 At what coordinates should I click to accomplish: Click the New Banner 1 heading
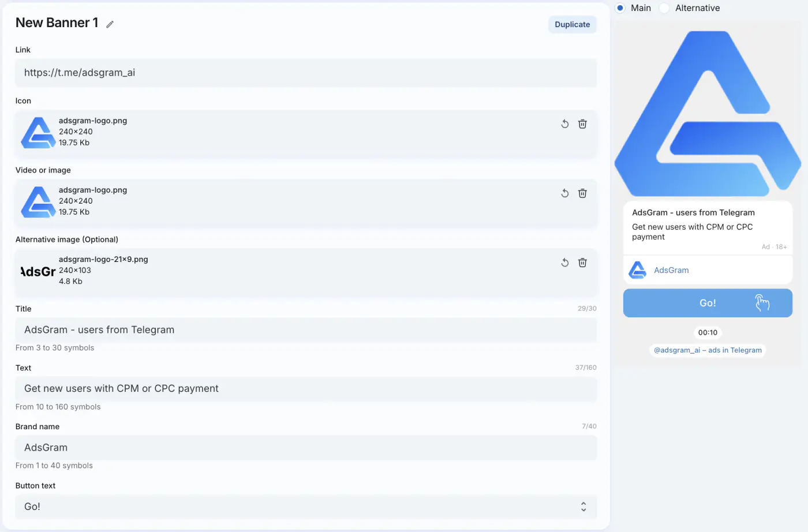point(57,23)
